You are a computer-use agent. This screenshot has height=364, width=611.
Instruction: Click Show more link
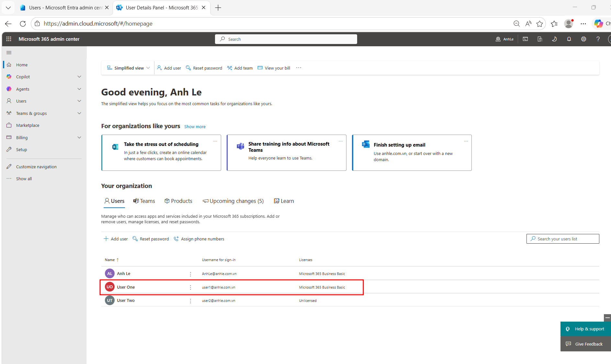195,127
